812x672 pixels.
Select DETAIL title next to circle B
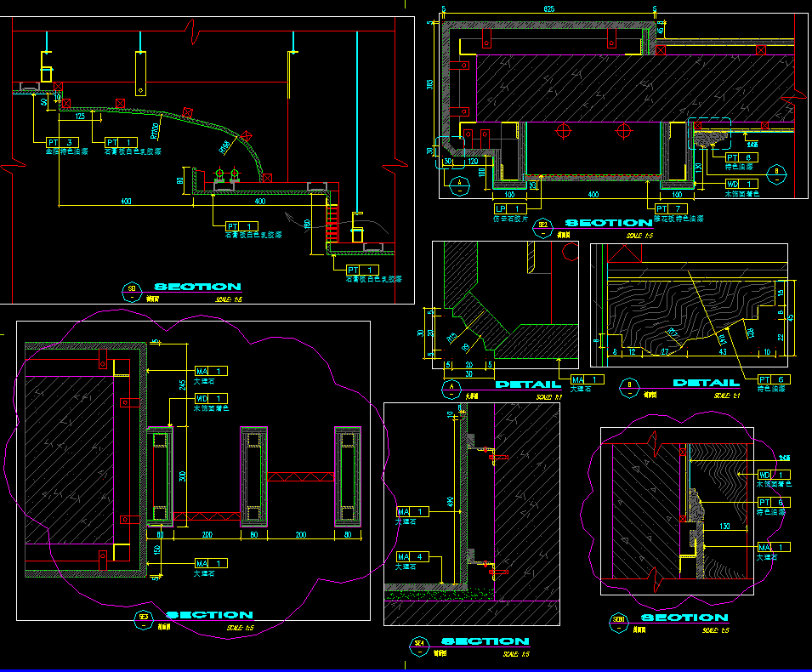[x=706, y=384]
